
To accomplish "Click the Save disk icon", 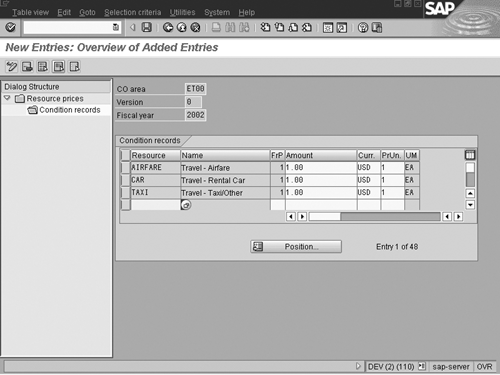I will (146, 27).
